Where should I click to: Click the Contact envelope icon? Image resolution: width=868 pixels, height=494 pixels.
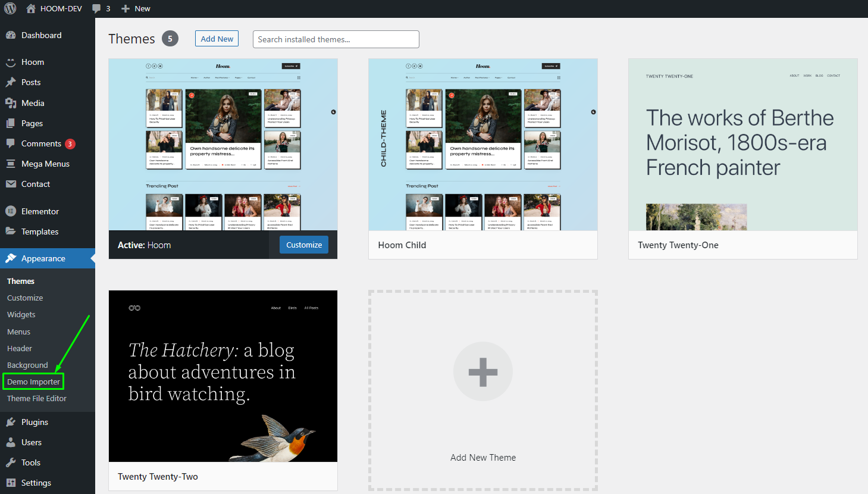point(11,184)
